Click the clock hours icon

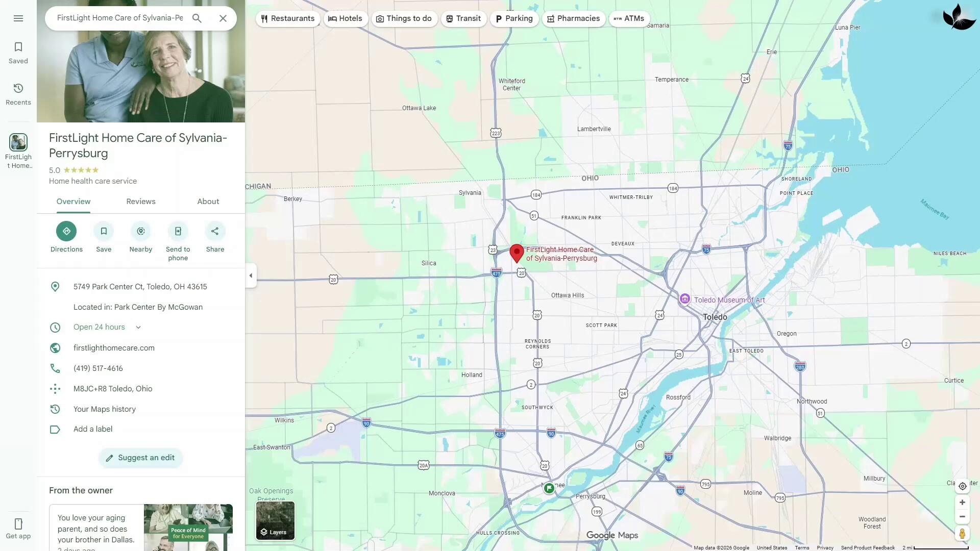click(55, 328)
